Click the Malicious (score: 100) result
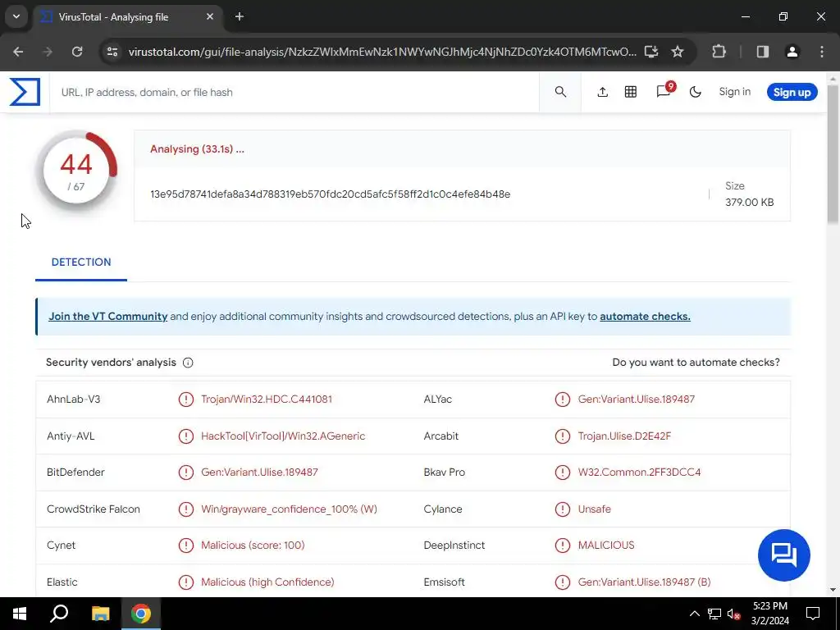 pos(253,546)
